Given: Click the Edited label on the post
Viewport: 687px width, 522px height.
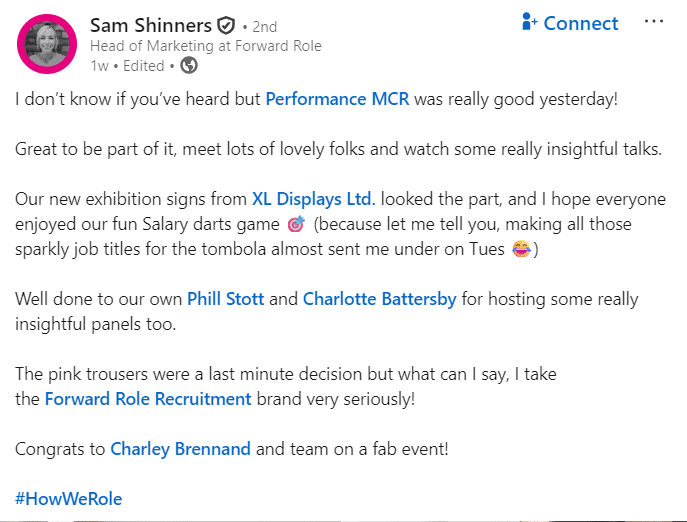Looking at the screenshot, I should (x=143, y=66).
